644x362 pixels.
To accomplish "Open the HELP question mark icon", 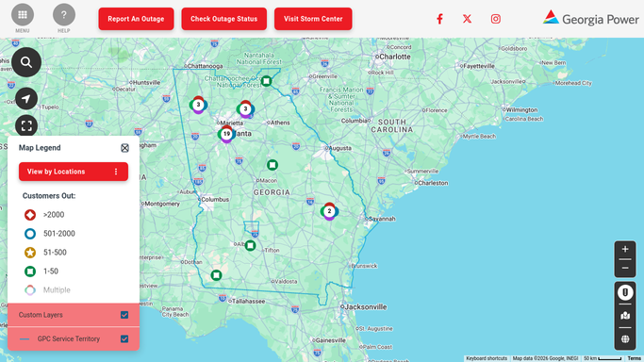I will 64,15.
